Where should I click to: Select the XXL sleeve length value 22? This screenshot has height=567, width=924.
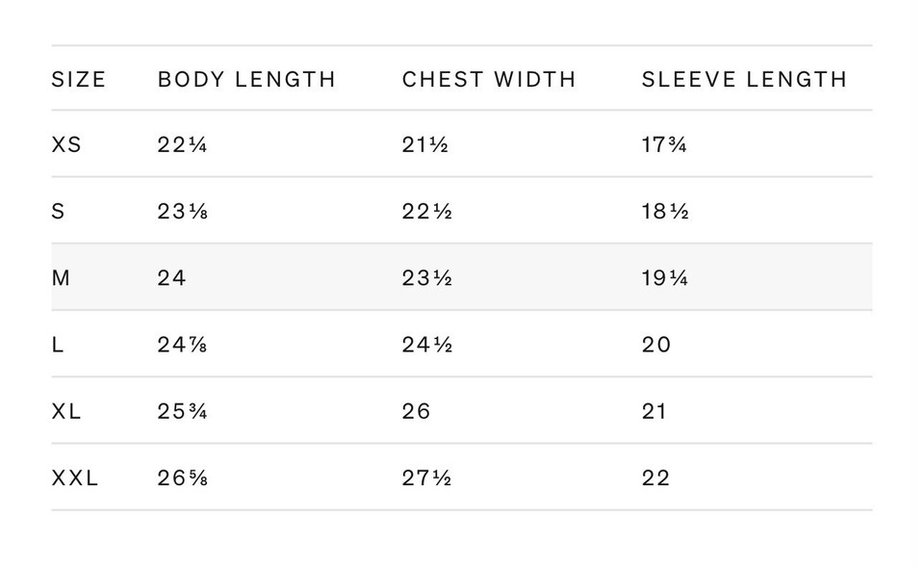tap(656, 477)
